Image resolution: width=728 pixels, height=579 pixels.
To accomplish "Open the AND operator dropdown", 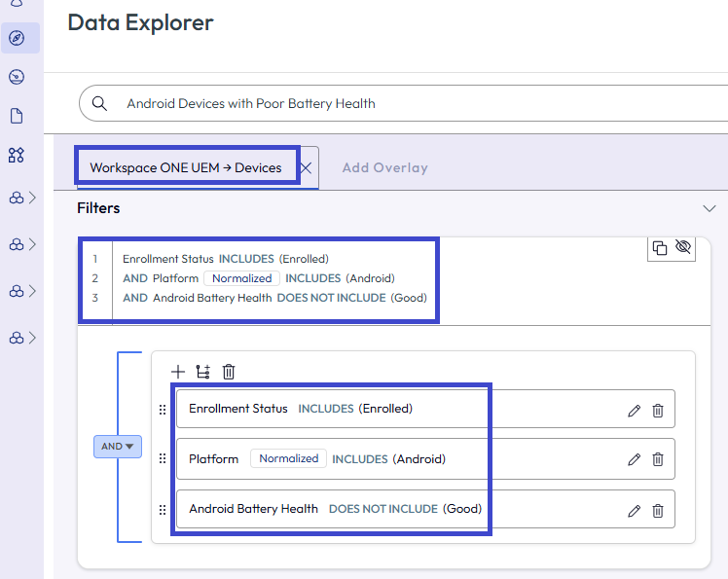I will 118,447.
